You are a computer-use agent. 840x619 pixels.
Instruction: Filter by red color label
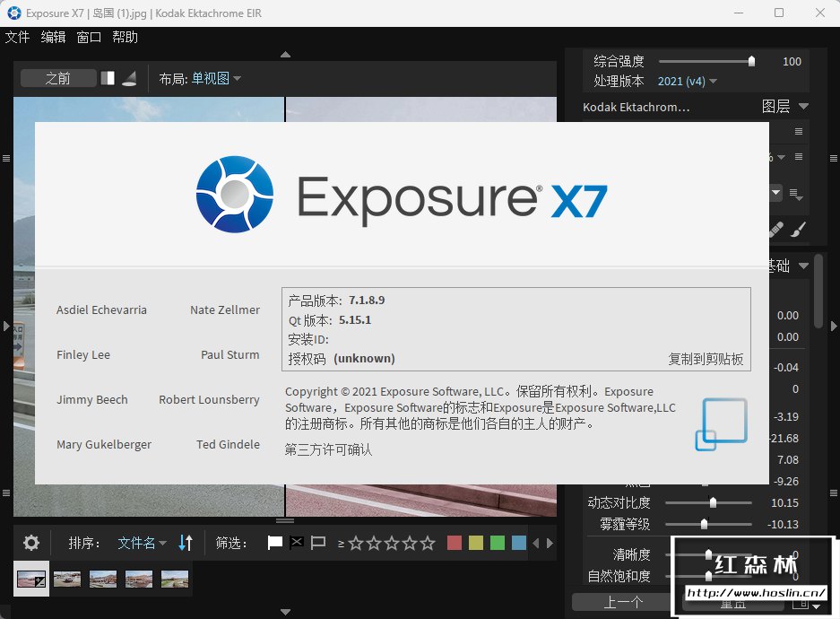(x=455, y=543)
